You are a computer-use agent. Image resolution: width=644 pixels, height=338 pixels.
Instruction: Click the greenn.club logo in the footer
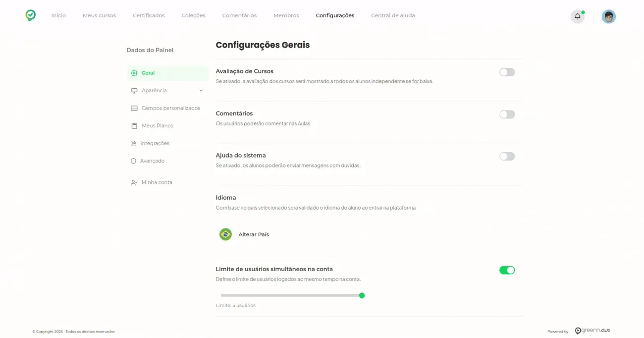[592, 331]
